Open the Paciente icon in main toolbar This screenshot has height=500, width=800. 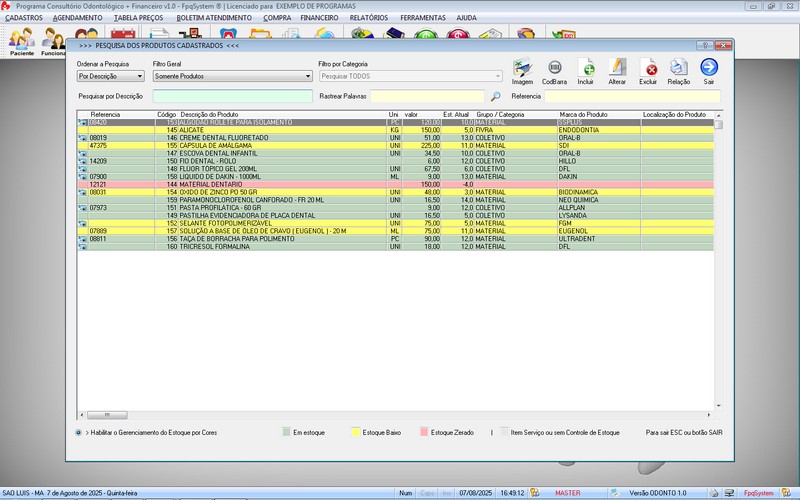point(22,42)
